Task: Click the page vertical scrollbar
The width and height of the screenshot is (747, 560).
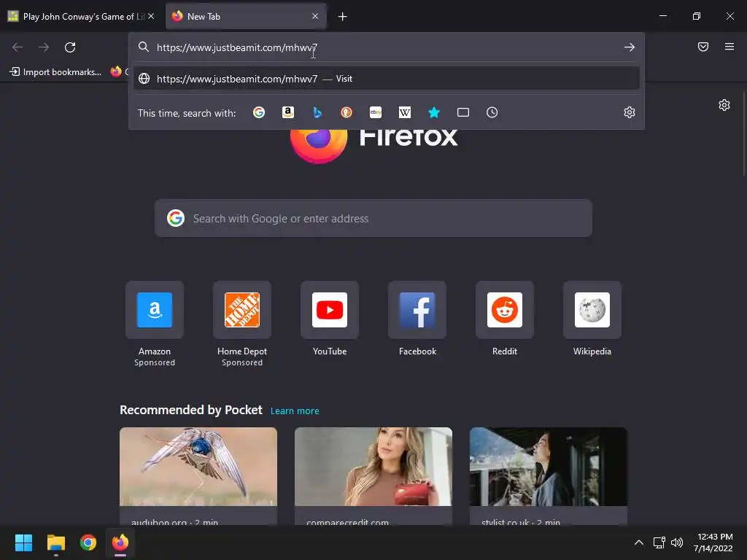Action: (743, 134)
